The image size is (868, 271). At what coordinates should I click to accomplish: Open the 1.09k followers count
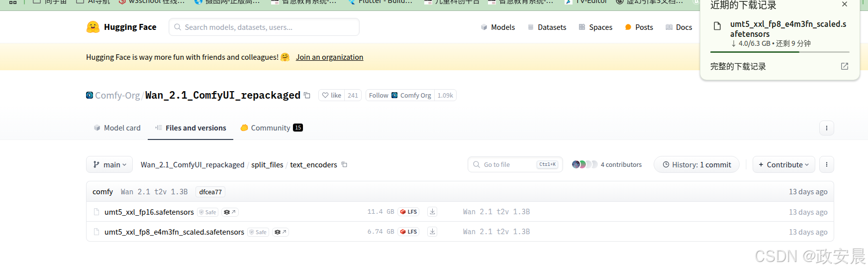coord(445,95)
